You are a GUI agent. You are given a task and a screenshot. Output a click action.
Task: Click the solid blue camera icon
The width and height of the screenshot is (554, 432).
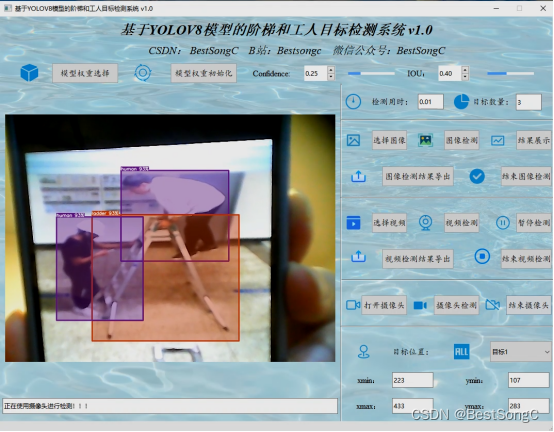[x=420, y=305]
